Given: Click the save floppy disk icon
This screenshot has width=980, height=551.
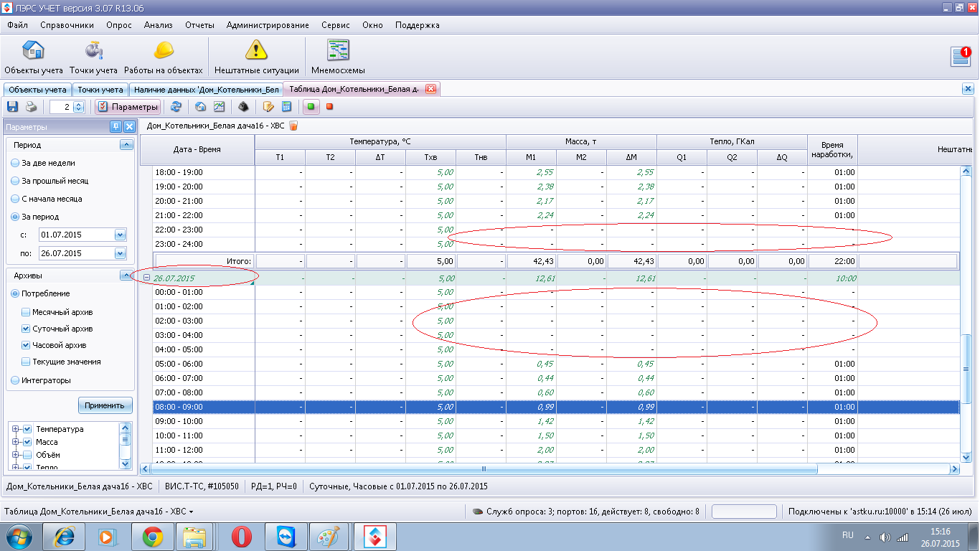Looking at the screenshot, I should [x=12, y=107].
